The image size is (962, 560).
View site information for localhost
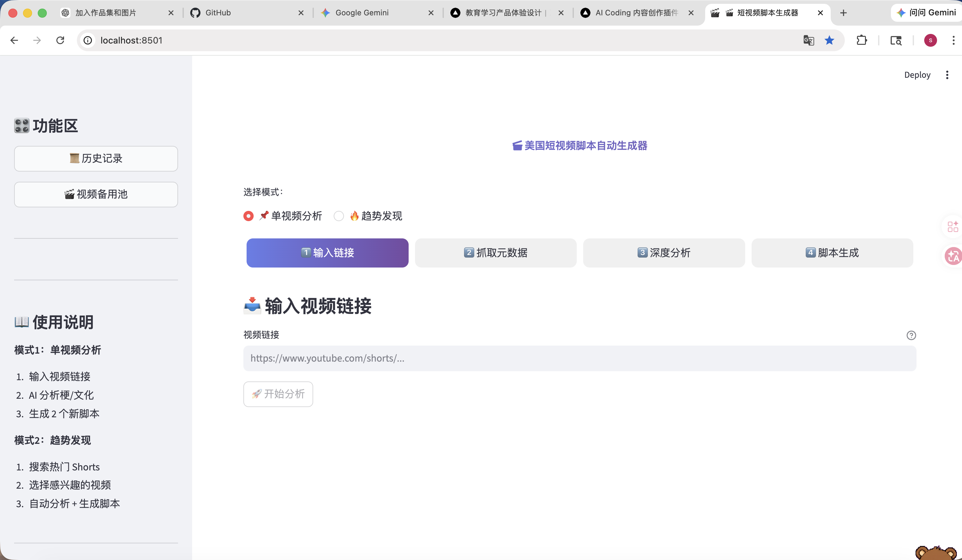pos(88,40)
